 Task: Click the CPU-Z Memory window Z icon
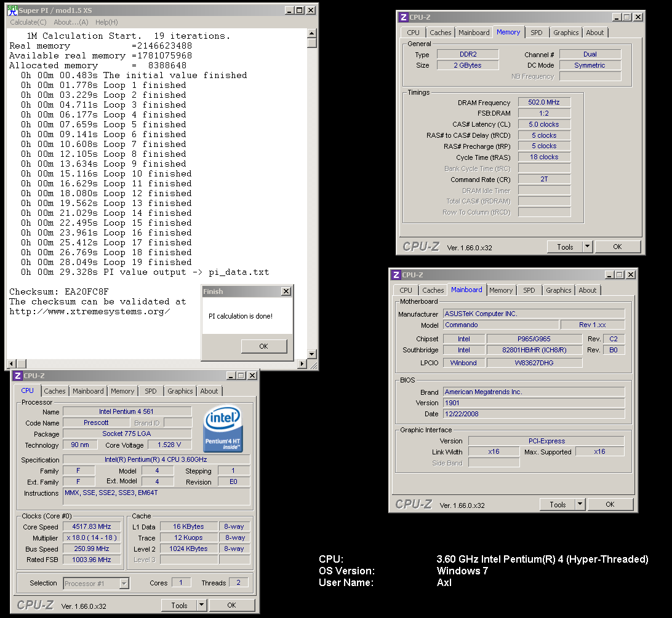click(403, 17)
